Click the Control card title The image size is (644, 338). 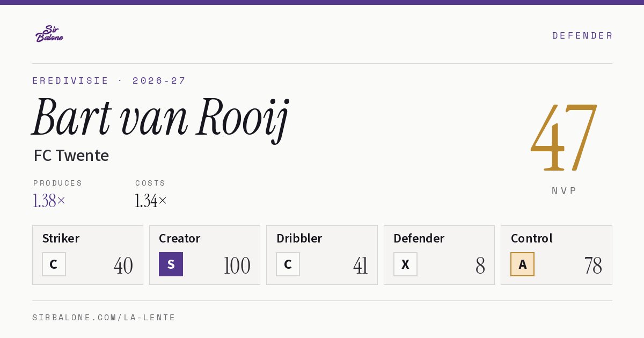[532, 238]
